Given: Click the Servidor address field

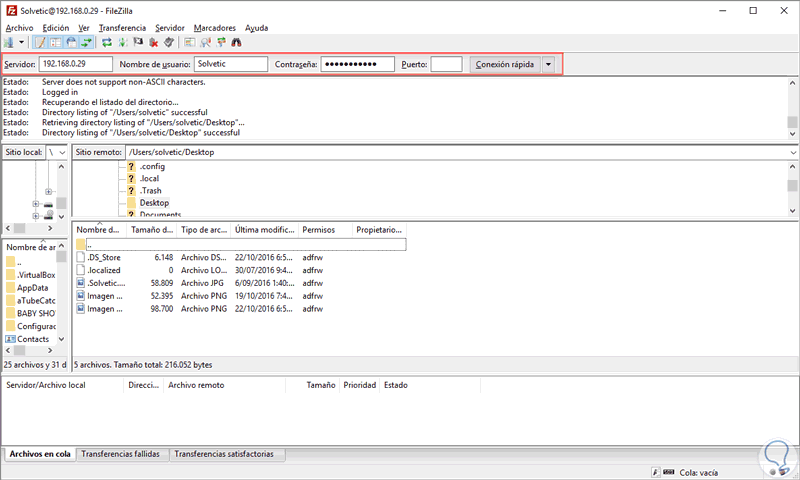Looking at the screenshot, I should coord(76,64).
